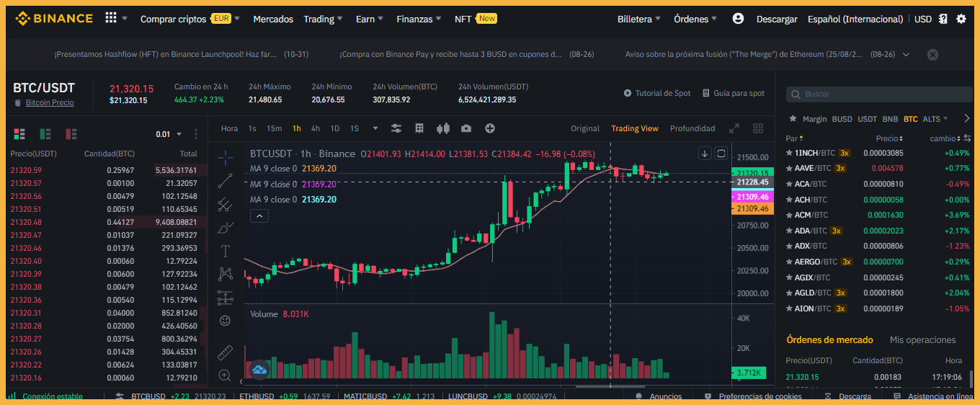This screenshot has height=405, width=980.
Task: Open more time intervals dropdown arrow
Action: [375, 128]
